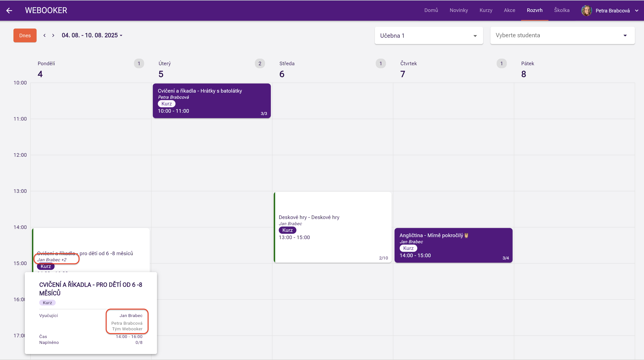Switch to the Školka section
The width and height of the screenshot is (644, 360).
(562, 10)
